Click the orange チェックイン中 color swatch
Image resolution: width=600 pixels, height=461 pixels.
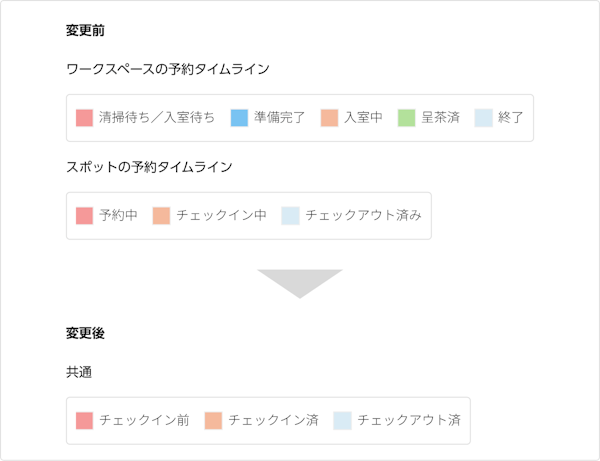[x=161, y=216]
